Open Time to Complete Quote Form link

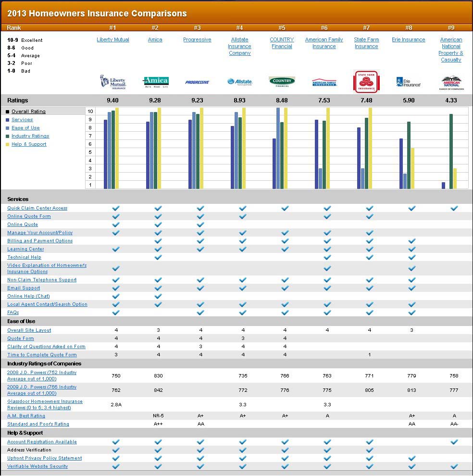(x=42, y=354)
